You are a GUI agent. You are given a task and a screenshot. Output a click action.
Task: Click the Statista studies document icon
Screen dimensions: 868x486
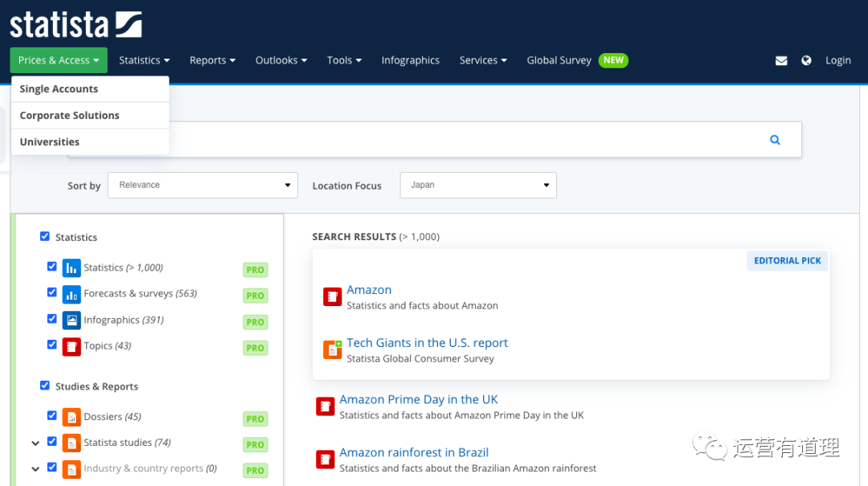pos(72,443)
